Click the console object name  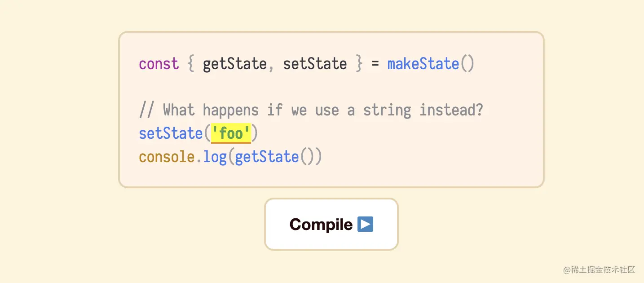(167, 157)
